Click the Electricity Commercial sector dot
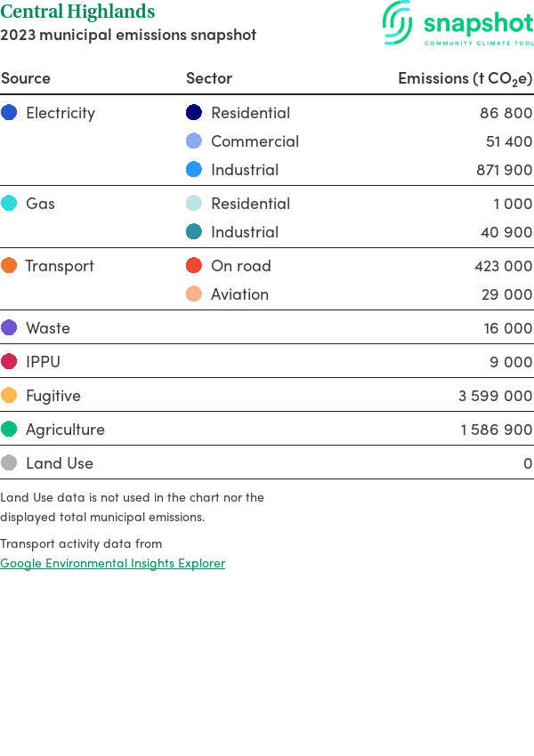The width and height of the screenshot is (534, 756). point(194,141)
